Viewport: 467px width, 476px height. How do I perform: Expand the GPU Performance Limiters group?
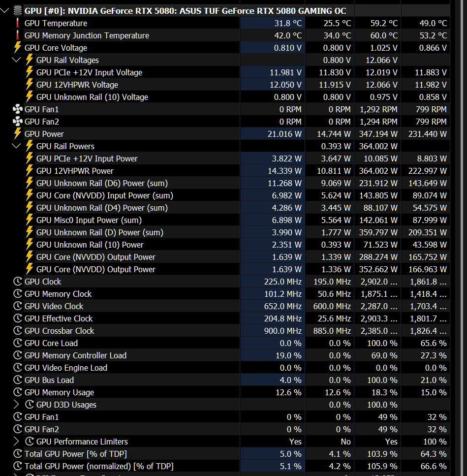click(17, 442)
